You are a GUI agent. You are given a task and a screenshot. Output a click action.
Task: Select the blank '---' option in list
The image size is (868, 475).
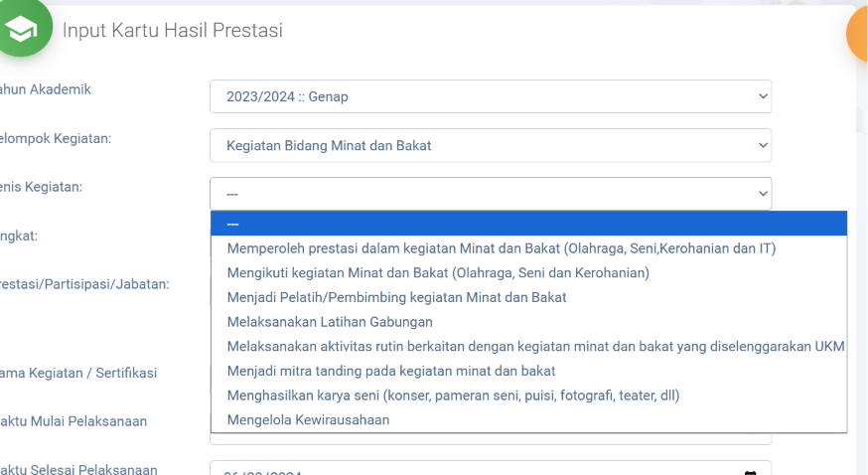pyautogui.click(x=528, y=224)
